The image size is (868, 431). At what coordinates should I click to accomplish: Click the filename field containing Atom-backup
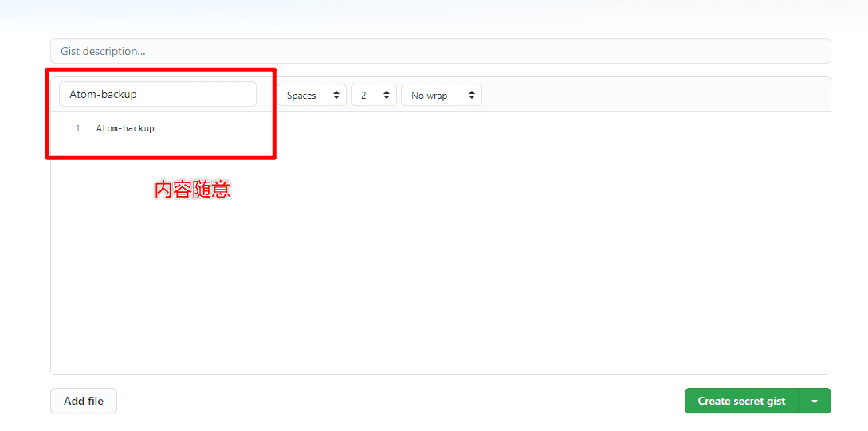tap(157, 94)
